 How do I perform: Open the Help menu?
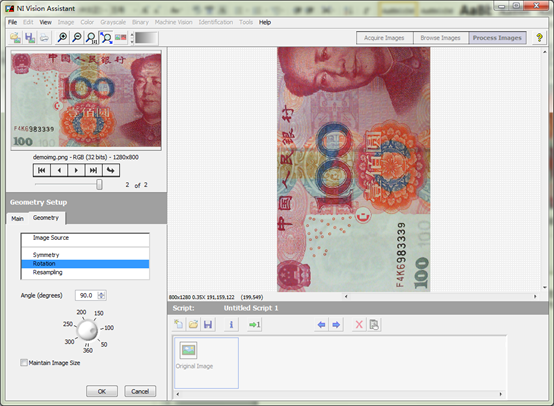265,22
